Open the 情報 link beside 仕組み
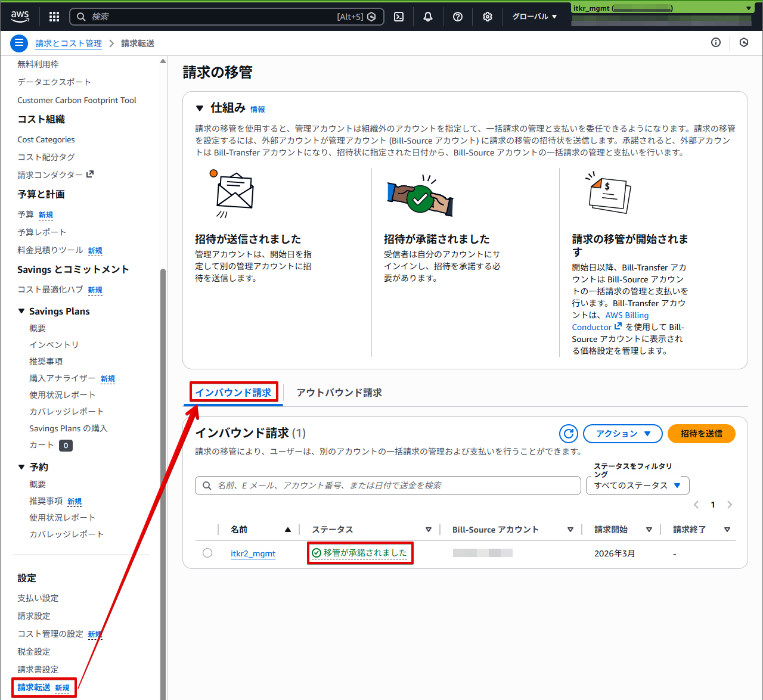 point(258,110)
